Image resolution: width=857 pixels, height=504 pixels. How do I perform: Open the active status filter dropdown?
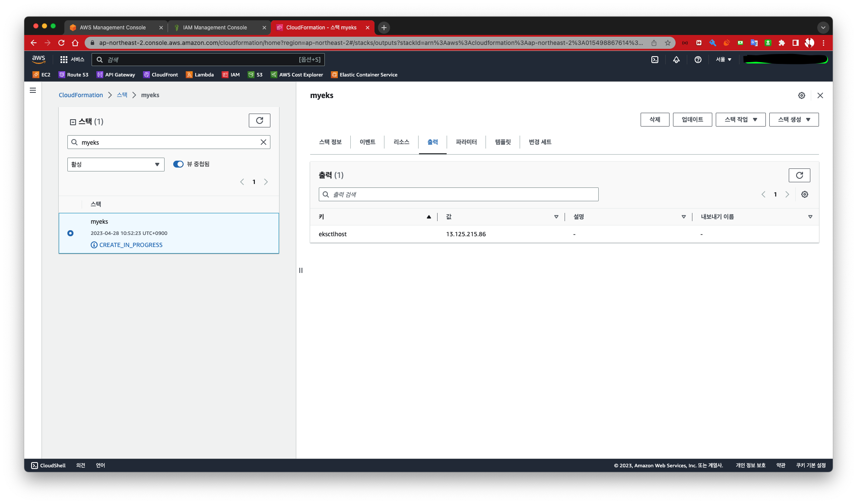[116, 165]
